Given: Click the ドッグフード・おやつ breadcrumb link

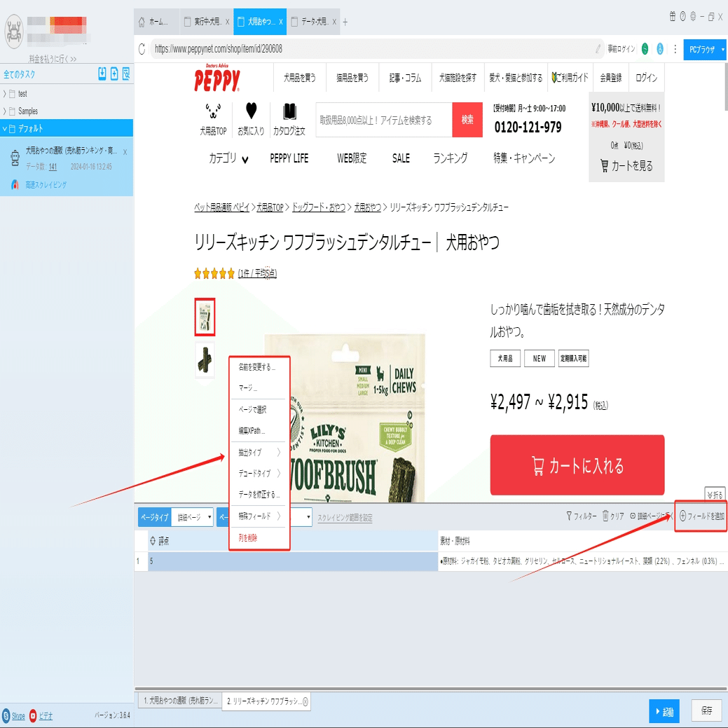Looking at the screenshot, I should [319, 207].
